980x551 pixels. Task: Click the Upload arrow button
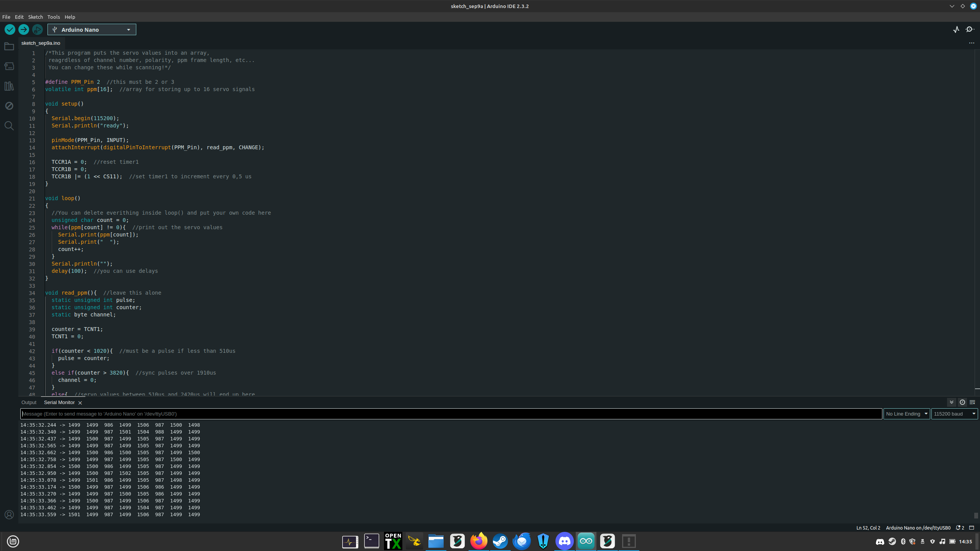[24, 29]
